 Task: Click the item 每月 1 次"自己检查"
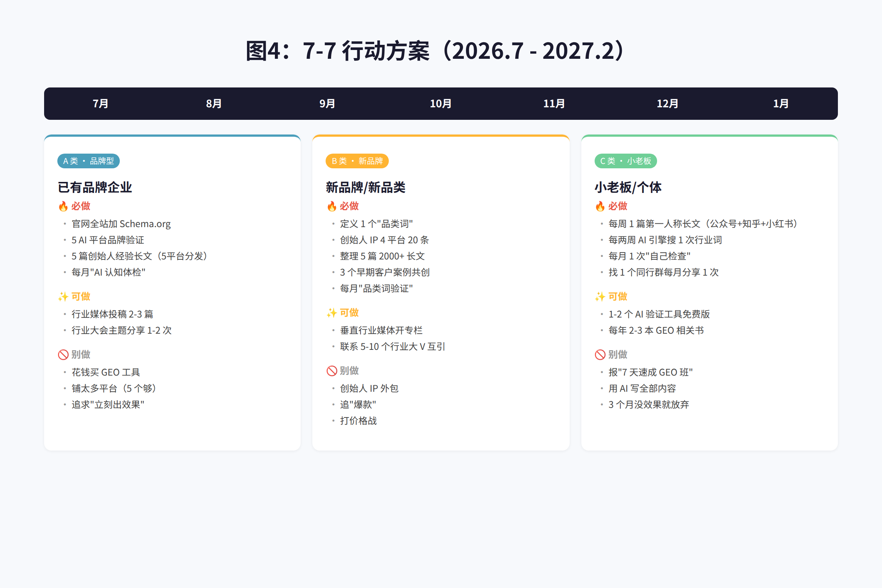[649, 256]
